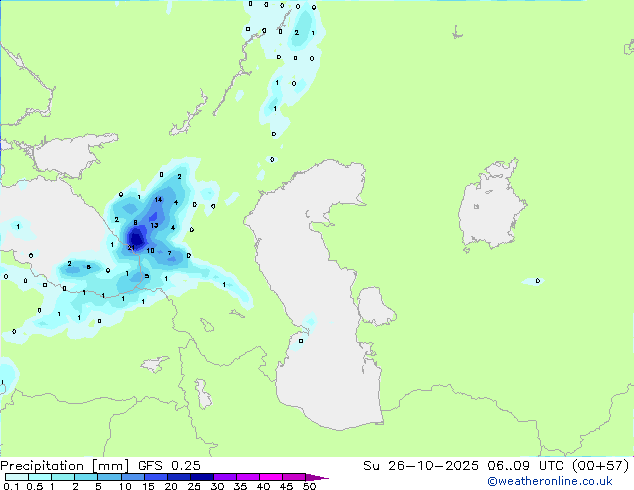Click the legend overflow arrow past 50
This screenshot has width=634, height=490.
317,477
